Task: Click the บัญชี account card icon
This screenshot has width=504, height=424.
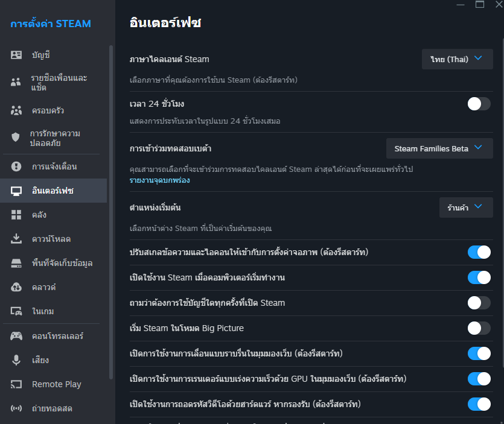Action: pos(16,55)
